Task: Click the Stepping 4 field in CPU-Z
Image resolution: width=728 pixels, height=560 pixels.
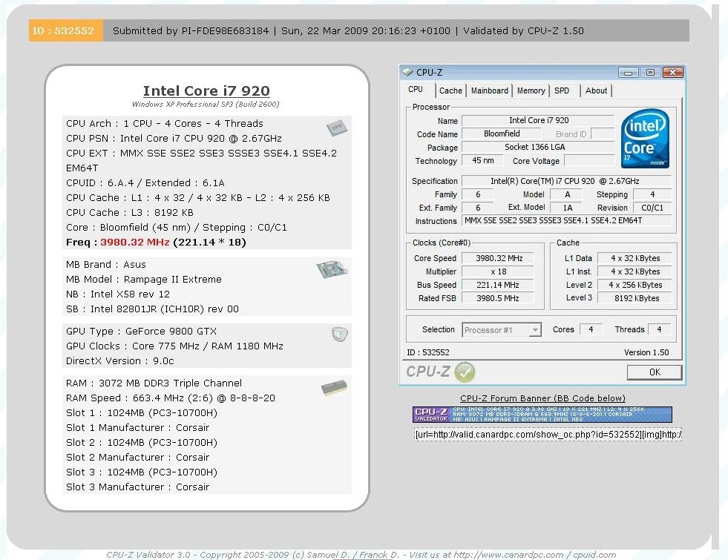Action: point(652,195)
